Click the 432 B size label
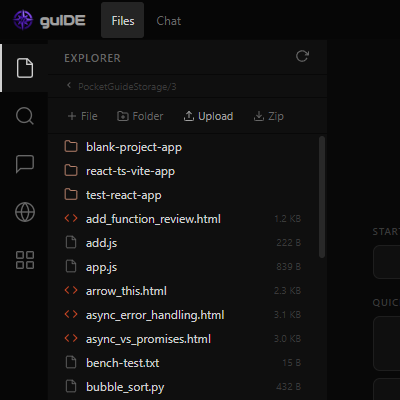Screen dimensions: 400x400 click(289, 387)
